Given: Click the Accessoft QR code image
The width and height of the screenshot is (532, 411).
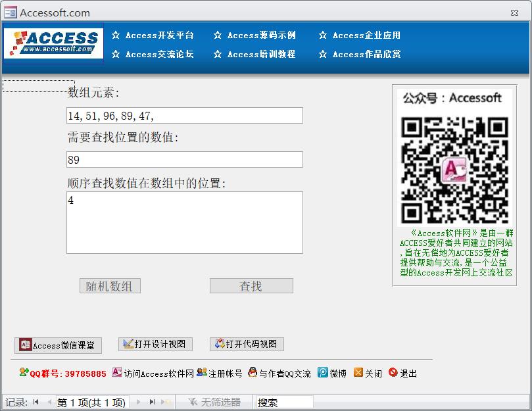Looking at the screenshot, I should point(454,170).
